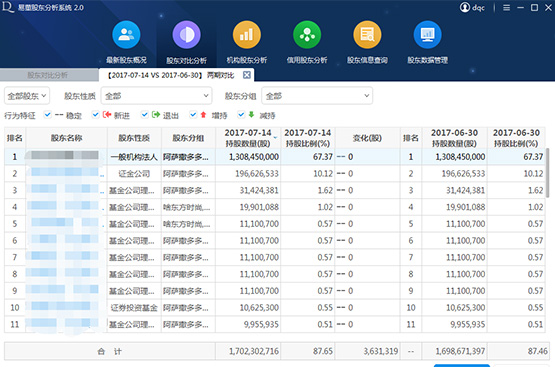The image size is (555, 367).
Task: Click 87.46 total percentage in summary row
Action: (x=538, y=351)
